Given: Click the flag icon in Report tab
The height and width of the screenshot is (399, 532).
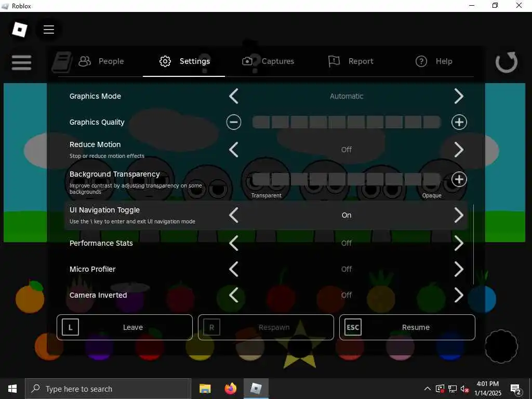Looking at the screenshot, I should point(334,61).
